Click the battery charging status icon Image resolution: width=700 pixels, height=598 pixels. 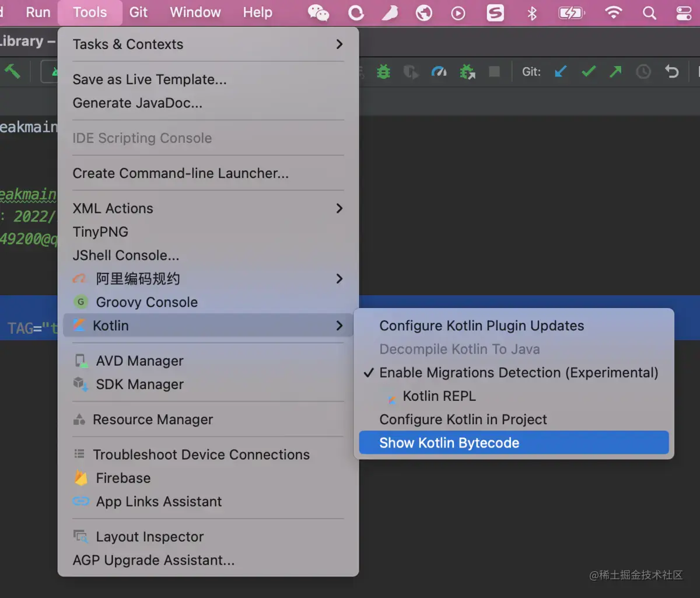point(571,12)
